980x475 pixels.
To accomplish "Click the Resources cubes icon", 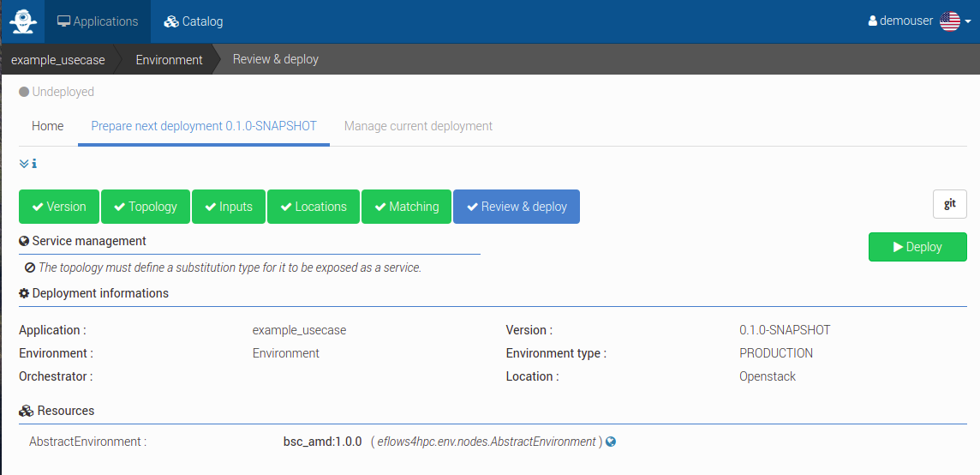I will pos(26,412).
